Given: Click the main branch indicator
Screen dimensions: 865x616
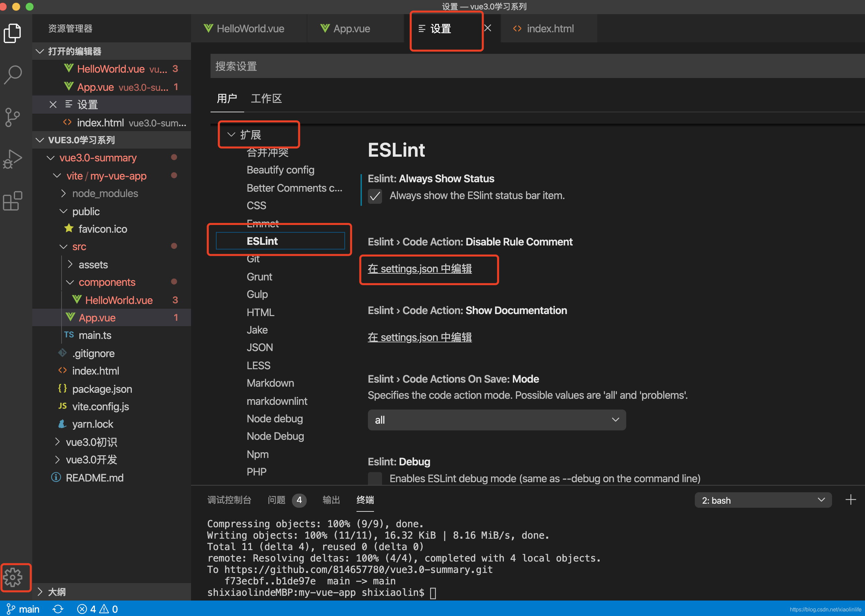Looking at the screenshot, I should (24, 609).
